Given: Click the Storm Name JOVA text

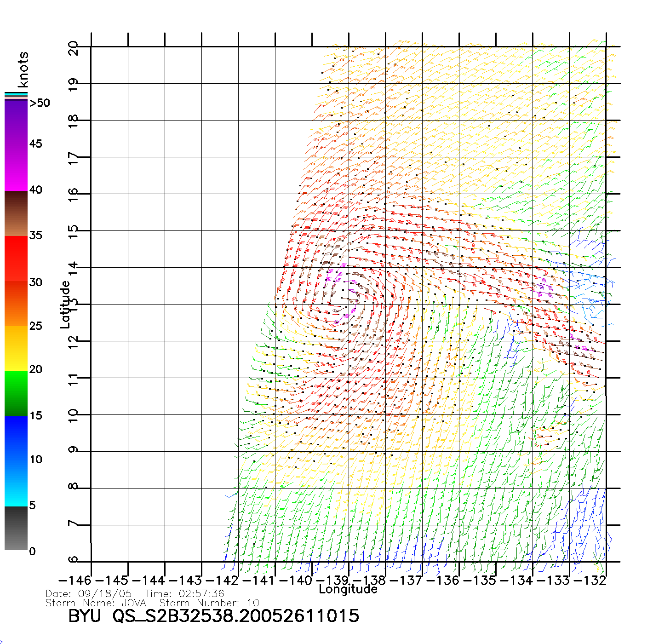Looking at the screenshot, I should [96, 603].
